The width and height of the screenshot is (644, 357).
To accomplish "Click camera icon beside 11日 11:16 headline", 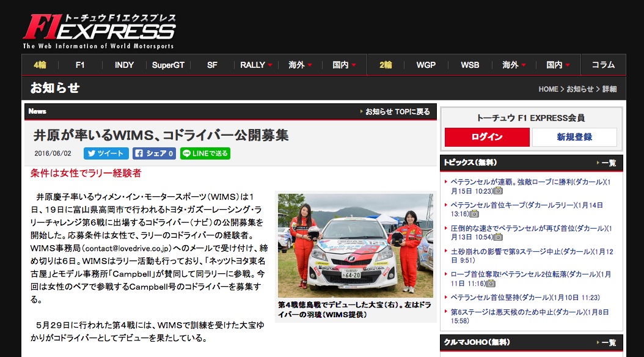I will tap(491, 284).
